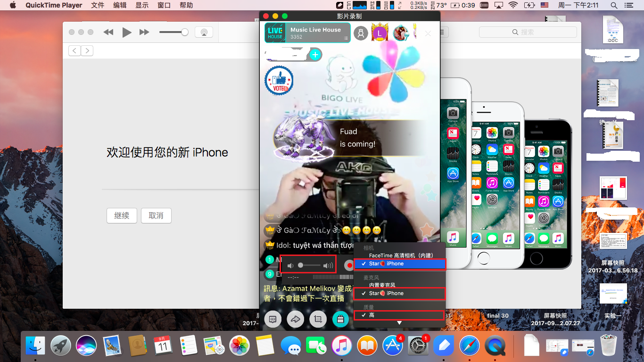The width and height of the screenshot is (644, 362).
Task: Open the VOTE badge icon
Action: (x=279, y=80)
